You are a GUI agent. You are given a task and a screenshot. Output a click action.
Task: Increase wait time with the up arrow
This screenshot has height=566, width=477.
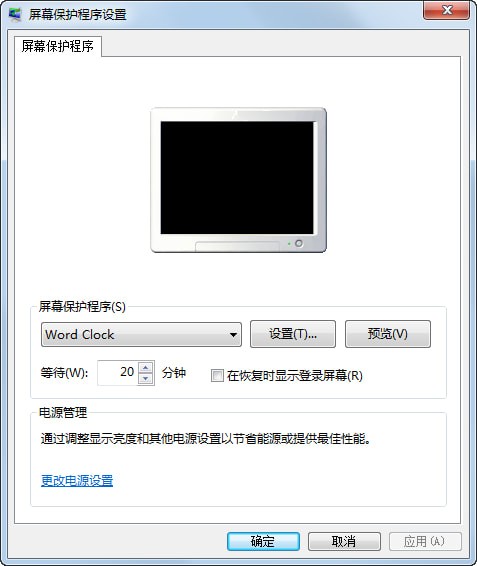[146, 367]
